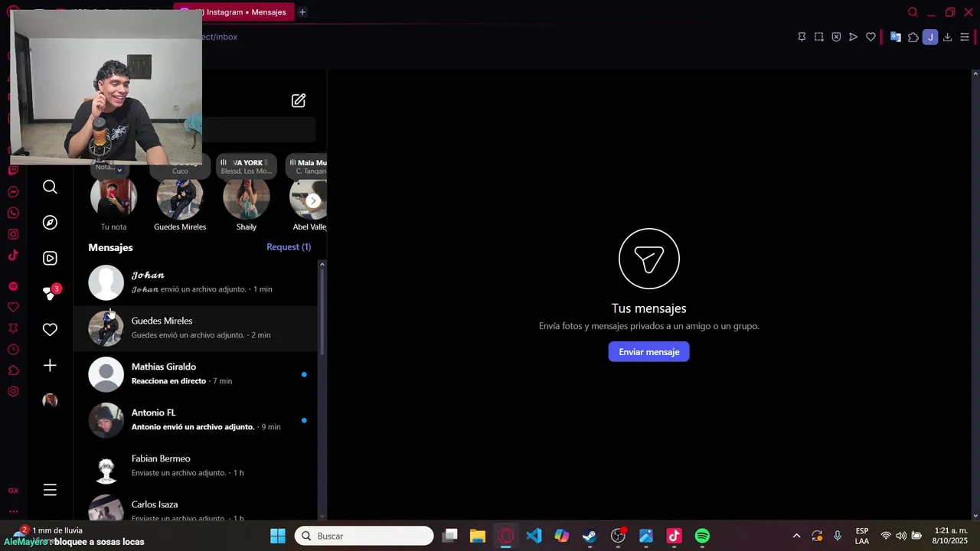980x551 pixels.
Task: Open Spotify from taskbar
Action: click(702, 536)
